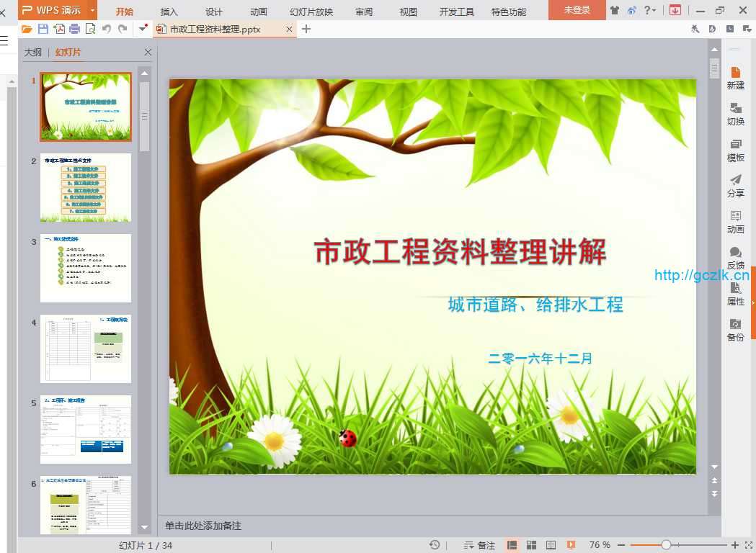This screenshot has height=553, width=756.
Task: Open the 新建 (New) sidebar tool
Action: point(735,78)
